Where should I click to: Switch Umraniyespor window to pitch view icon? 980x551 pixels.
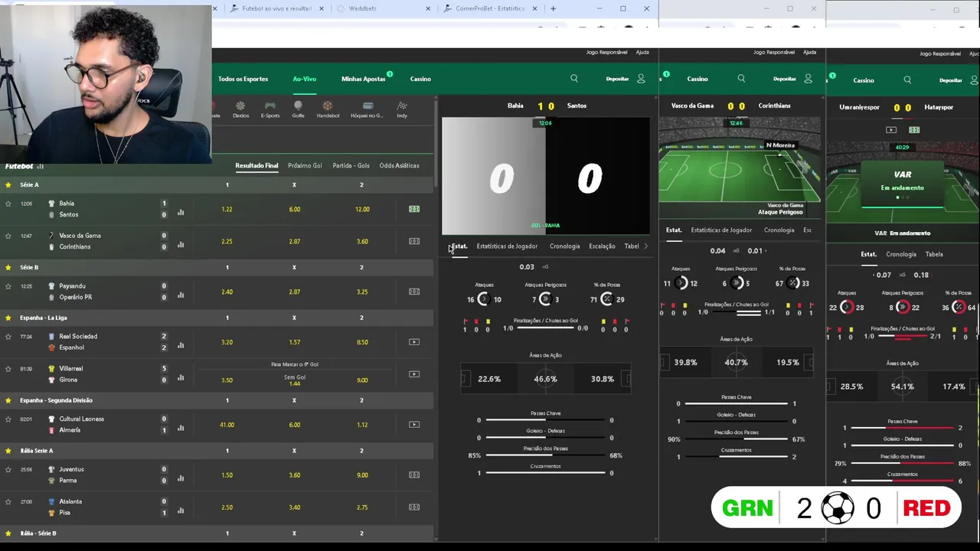pos(914,130)
